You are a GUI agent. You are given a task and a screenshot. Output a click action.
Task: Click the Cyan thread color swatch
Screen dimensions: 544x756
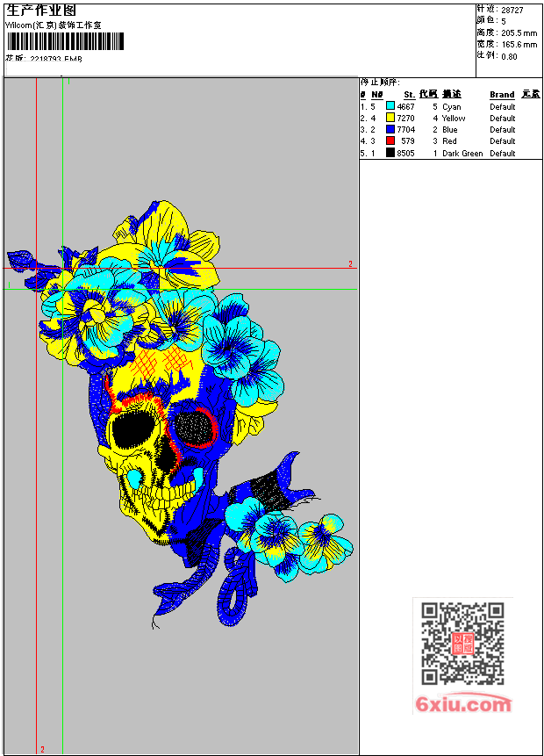[390, 106]
